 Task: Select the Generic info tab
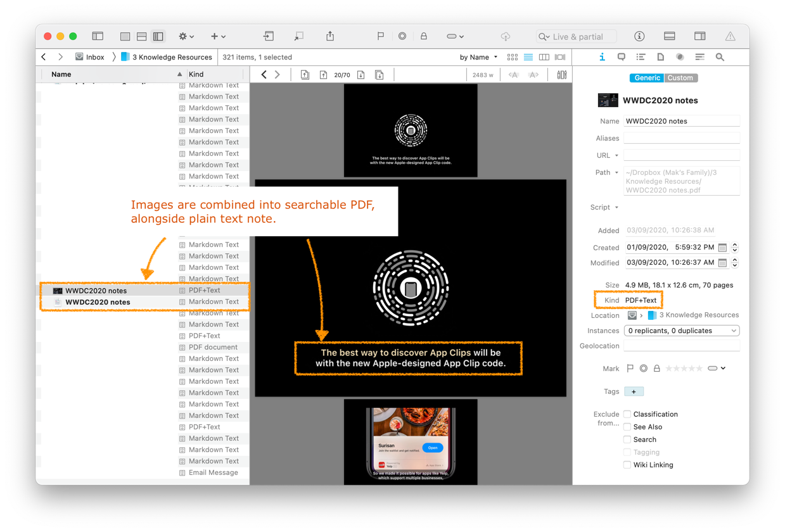tap(646, 78)
